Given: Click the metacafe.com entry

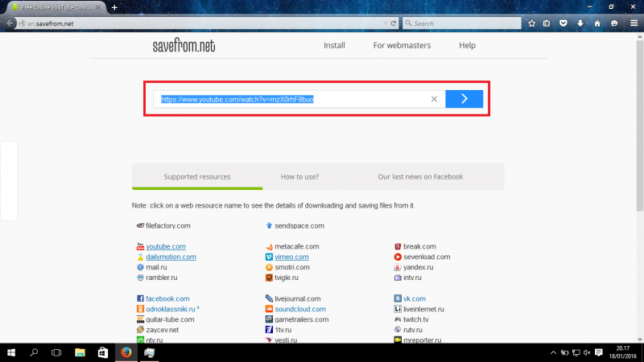Looking at the screenshot, I should [297, 246].
